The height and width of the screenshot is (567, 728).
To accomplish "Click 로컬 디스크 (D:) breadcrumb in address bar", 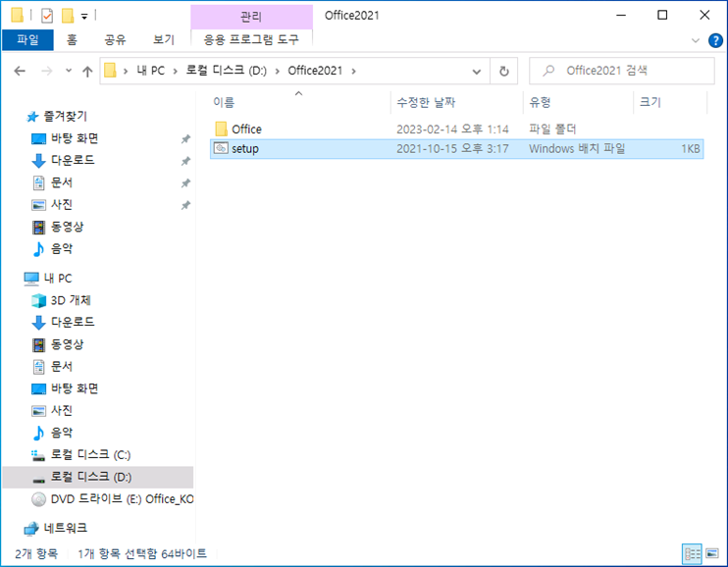I will point(226,71).
